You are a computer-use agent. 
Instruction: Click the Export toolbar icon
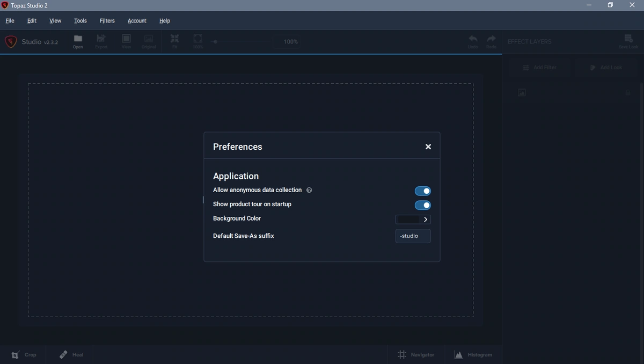(101, 41)
